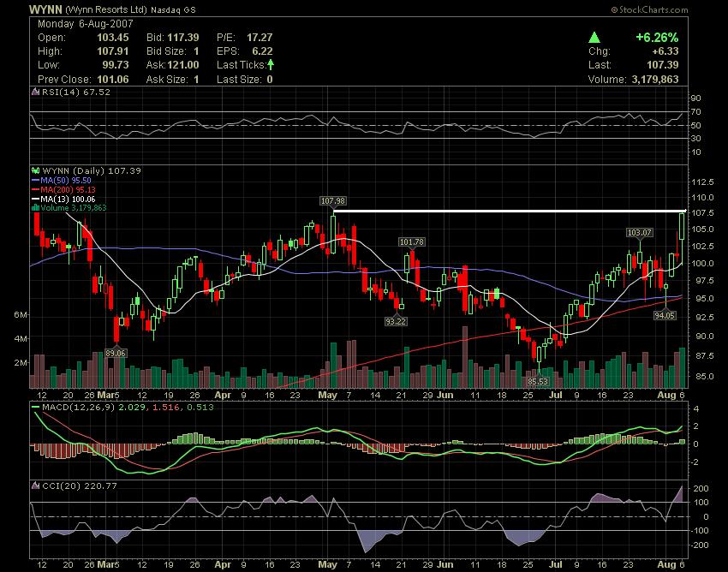Click the Last Ticks green arrow
The width and height of the screenshot is (728, 572).
point(271,64)
